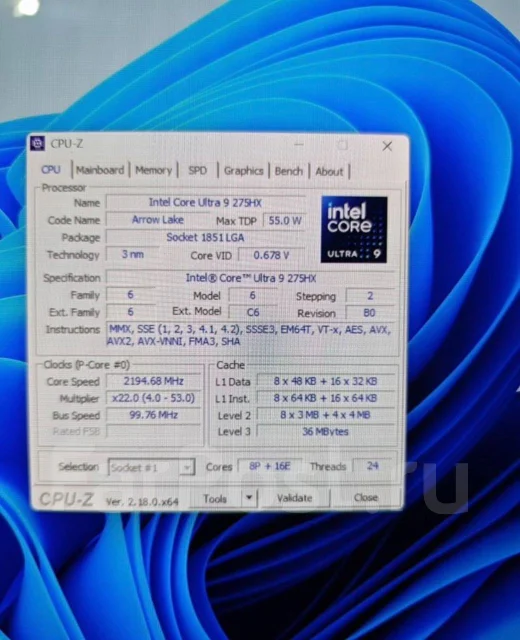The width and height of the screenshot is (520, 640).
Task: Click the Cores value '8P + 16E'
Action: [270, 466]
